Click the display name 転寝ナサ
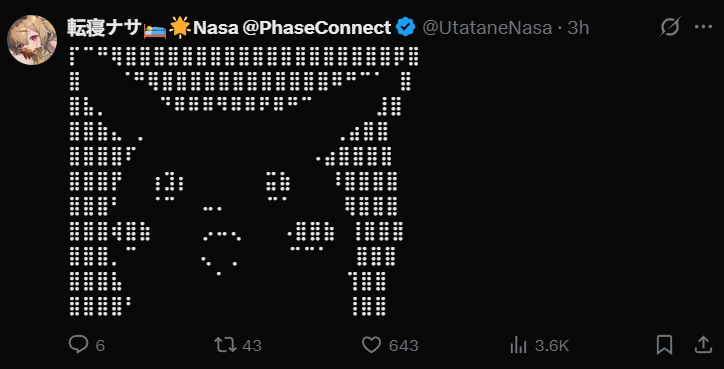 pos(104,28)
